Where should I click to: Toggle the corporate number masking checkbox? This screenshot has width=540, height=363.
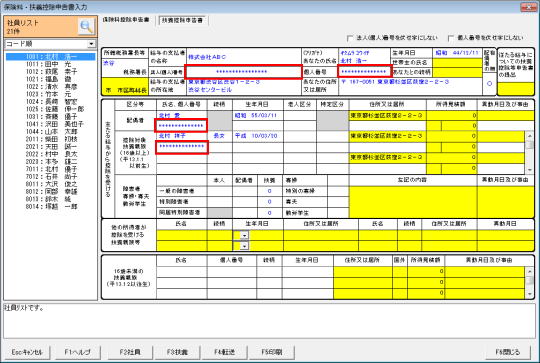350,38
